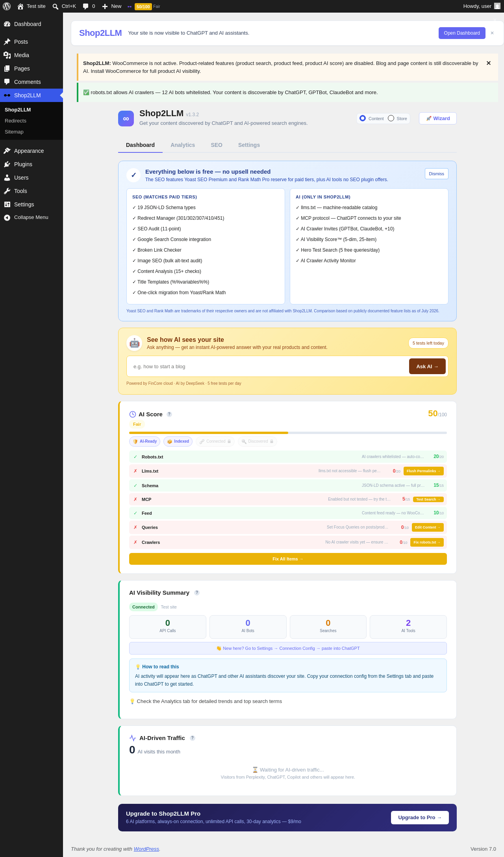
Task: Open the Ctrl+K search
Action: [64, 6]
